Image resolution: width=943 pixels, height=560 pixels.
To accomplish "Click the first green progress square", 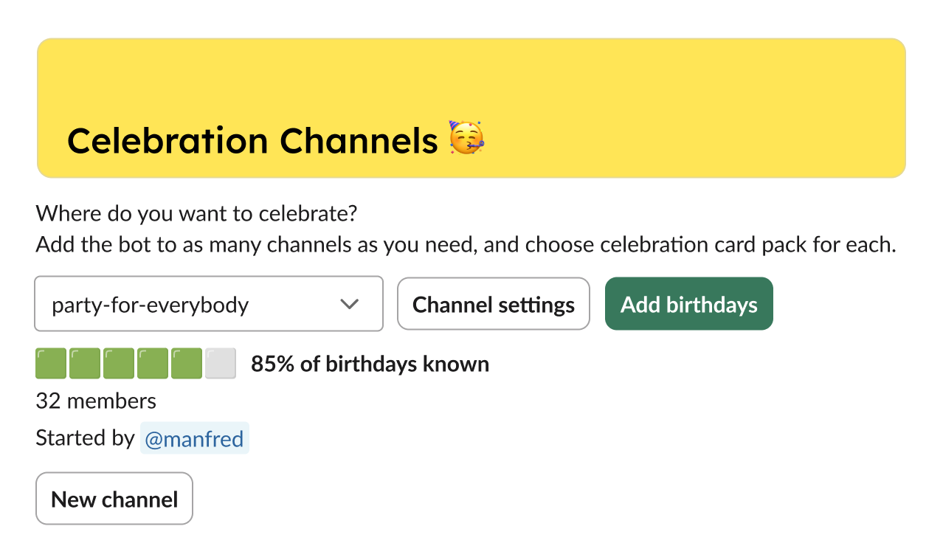I will point(50,363).
